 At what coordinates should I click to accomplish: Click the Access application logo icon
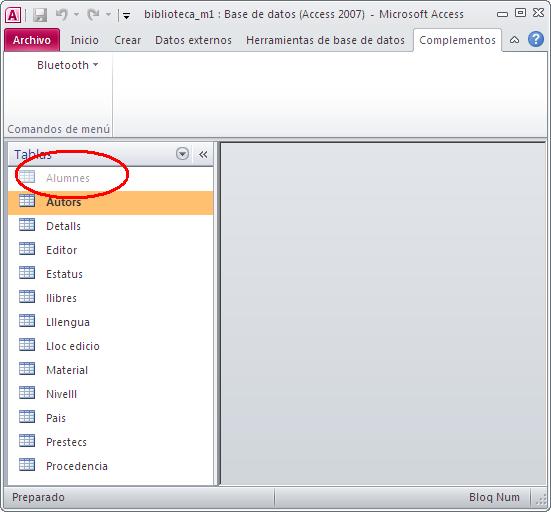coord(13,15)
